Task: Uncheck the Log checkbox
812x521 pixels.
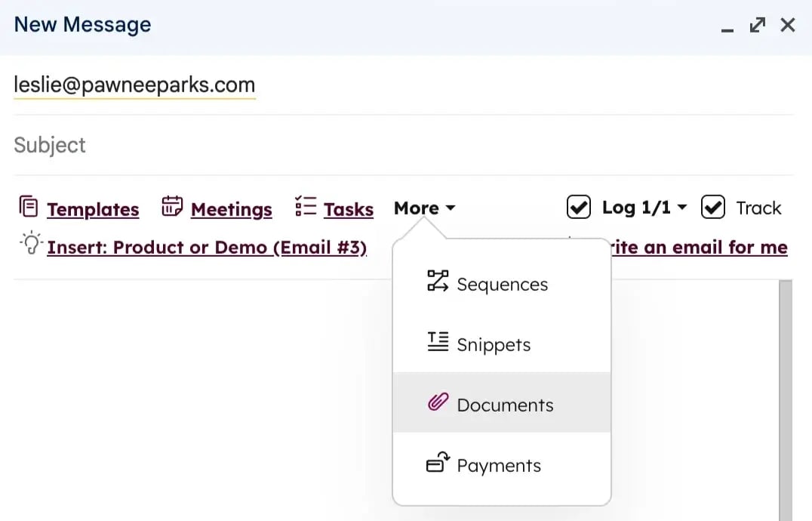Action: point(578,207)
